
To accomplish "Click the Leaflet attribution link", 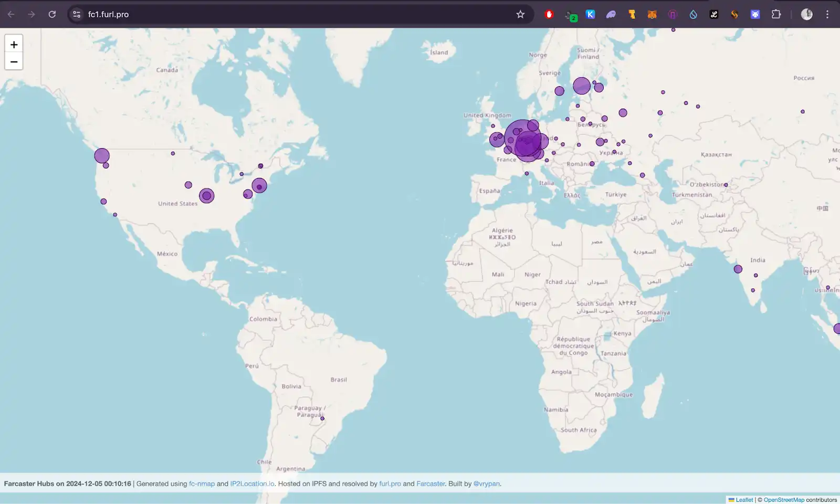I will (744, 500).
